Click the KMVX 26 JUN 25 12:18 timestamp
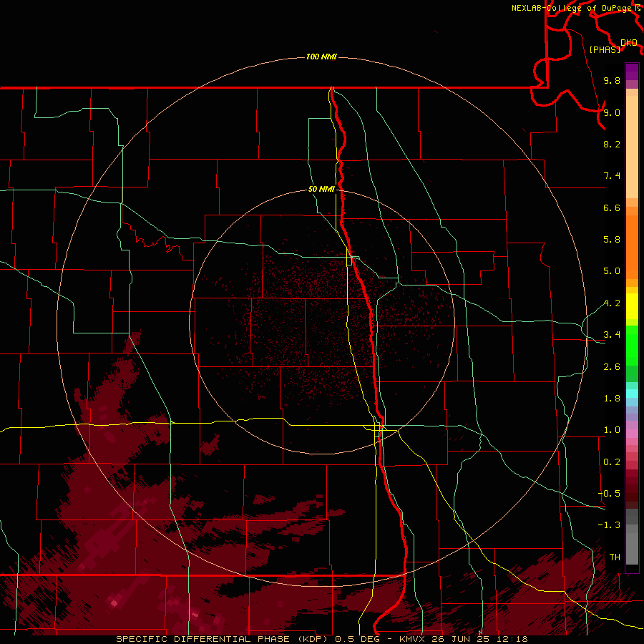This screenshot has width=644, height=644. point(463,639)
